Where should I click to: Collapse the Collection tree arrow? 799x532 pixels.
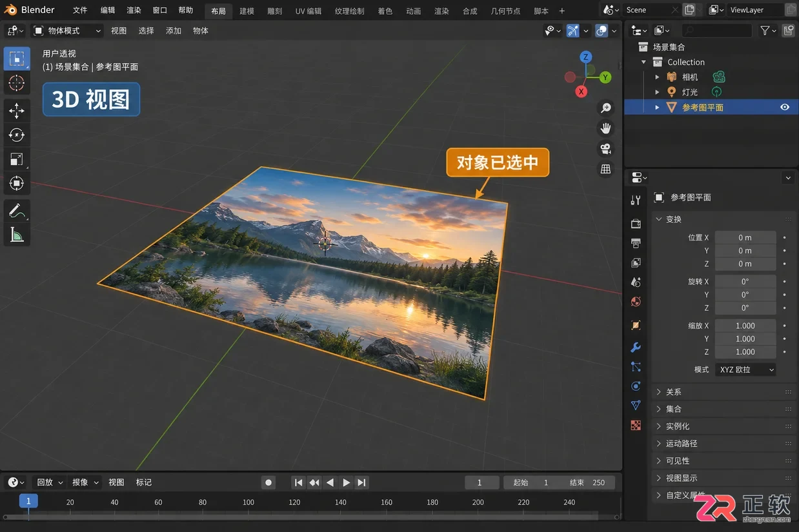(x=643, y=62)
